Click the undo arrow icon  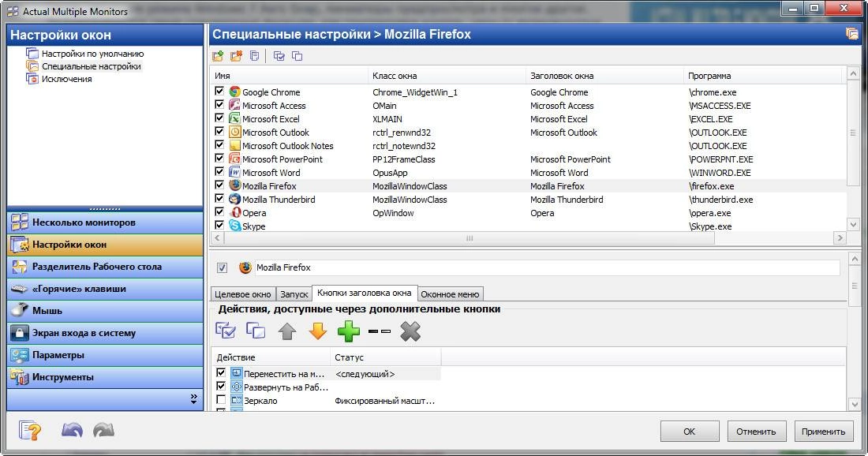72,429
